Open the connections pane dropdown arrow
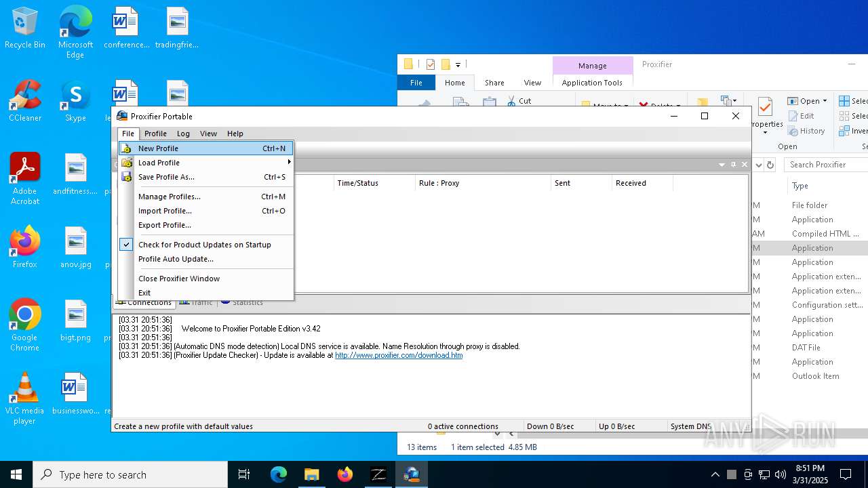The width and height of the screenshot is (868, 488). coord(722,165)
